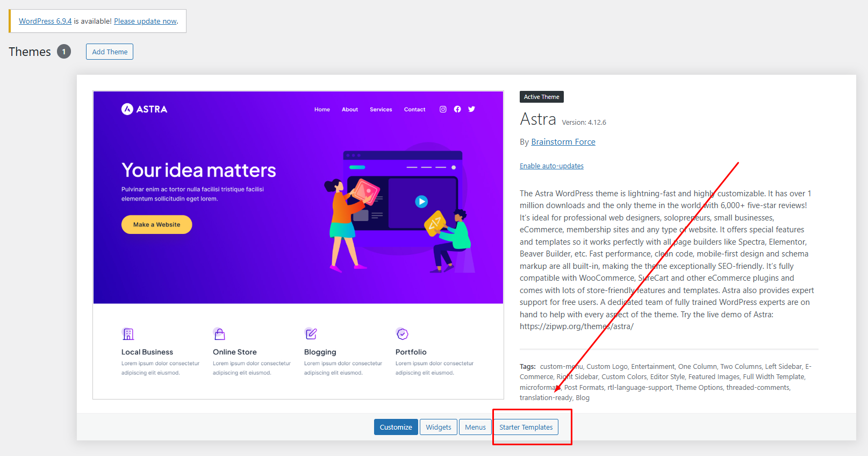
Task: Click the Astra theme screenshot thumbnail
Action: [298, 245]
